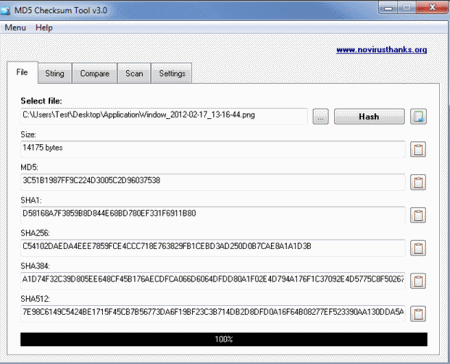Click the 100% progress bar
Viewport: 450px width, 364px height.
(224, 339)
